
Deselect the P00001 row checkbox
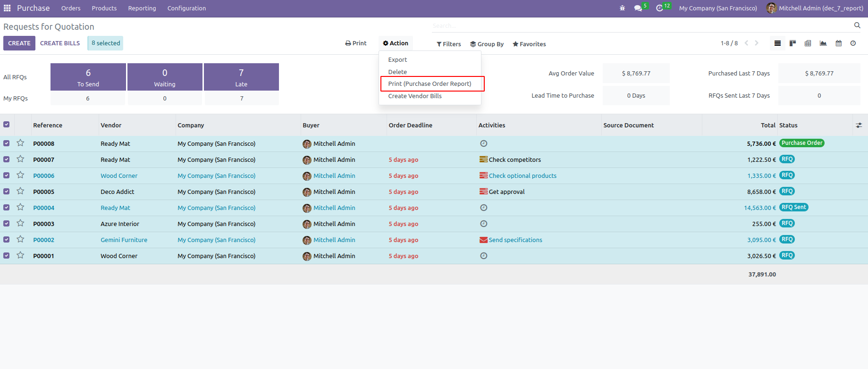point(7,256)
